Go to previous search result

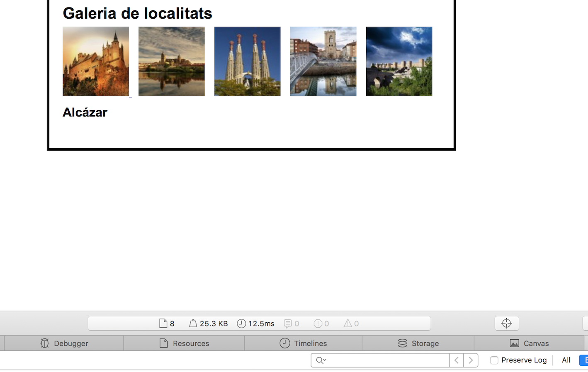pyautogui.click(x=457, y=360)
